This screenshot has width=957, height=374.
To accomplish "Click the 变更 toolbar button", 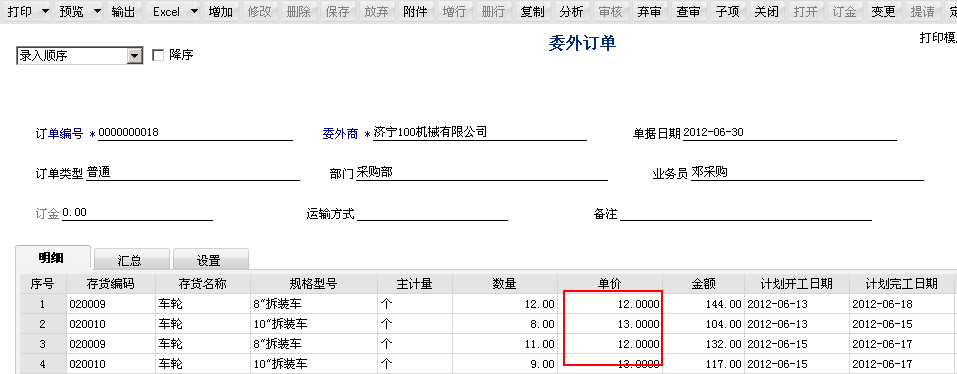I will (883, 12).
